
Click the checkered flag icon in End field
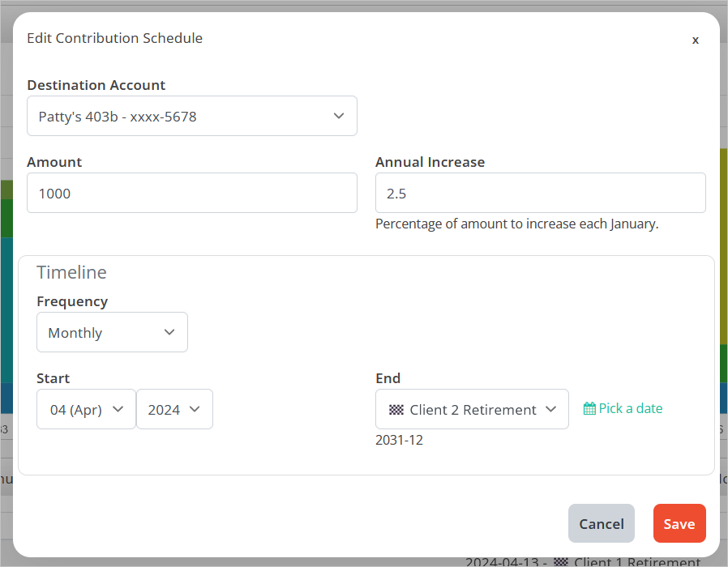click(396, 410)
